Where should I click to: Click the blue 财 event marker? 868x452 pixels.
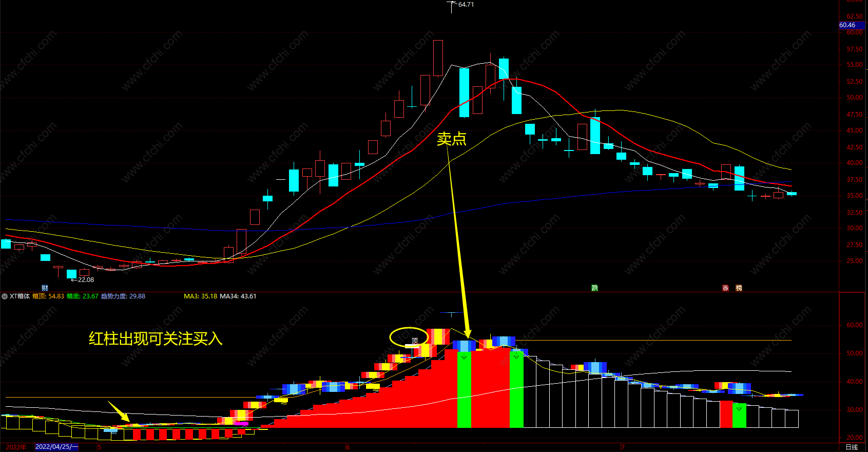(x=45, y=288)
